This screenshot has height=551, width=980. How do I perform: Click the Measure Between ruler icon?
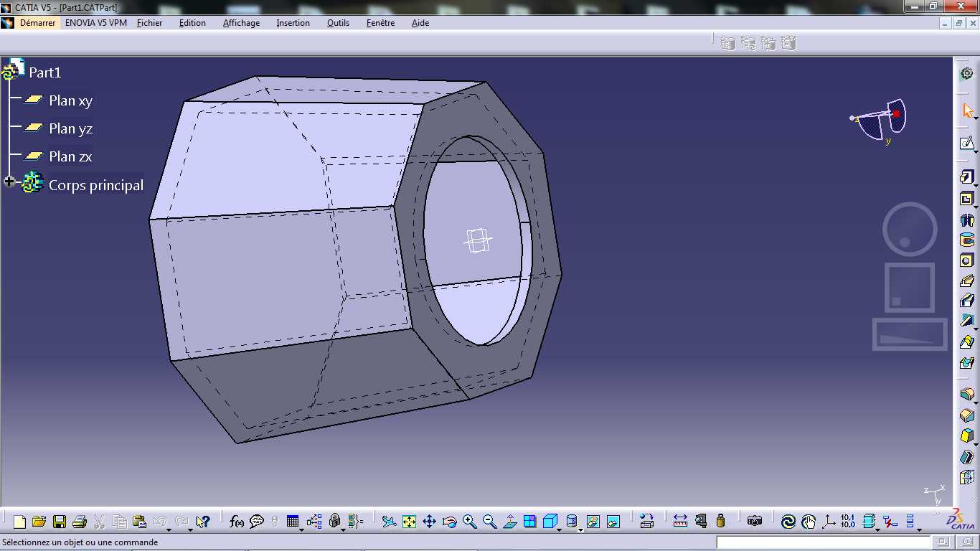(680, 522)
